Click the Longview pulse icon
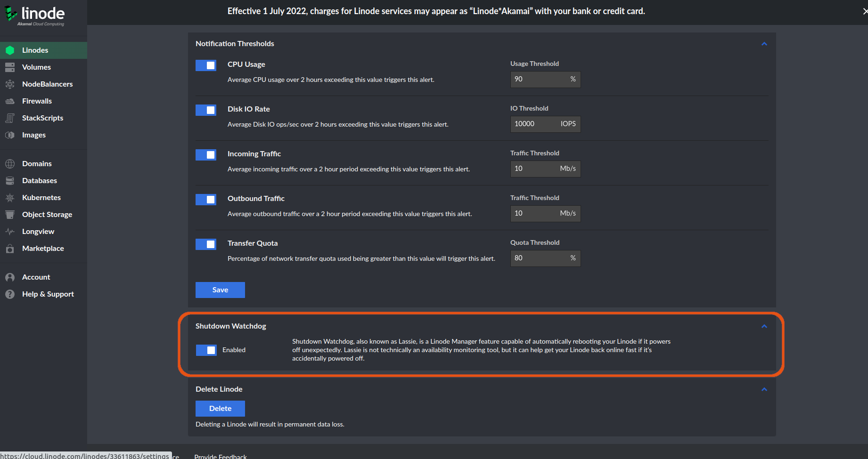The height and width of the screenshot is (459, 868). coord(10,232)
